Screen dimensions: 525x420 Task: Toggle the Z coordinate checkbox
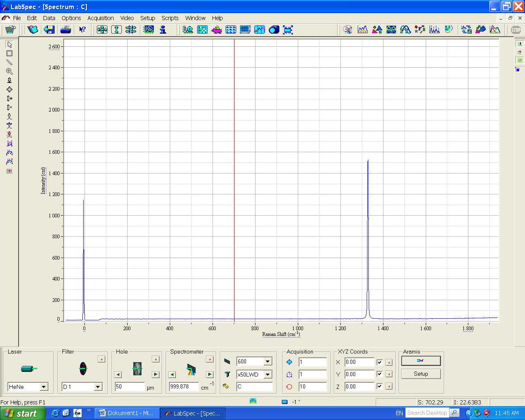coord(380,386)
